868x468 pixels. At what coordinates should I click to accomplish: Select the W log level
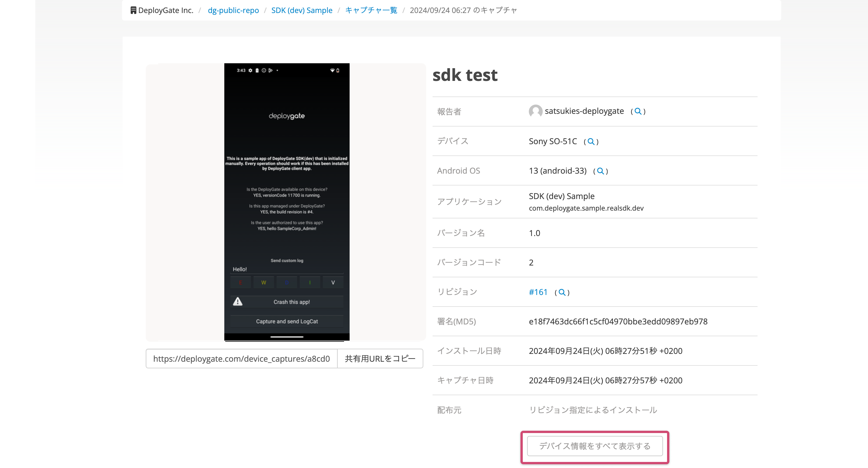263,282
